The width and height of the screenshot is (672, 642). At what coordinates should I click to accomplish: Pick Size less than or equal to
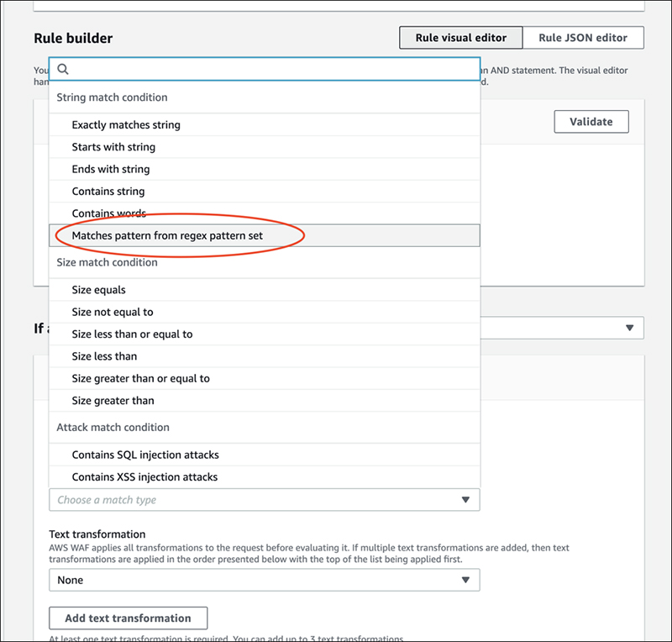[x=132, y=334]
